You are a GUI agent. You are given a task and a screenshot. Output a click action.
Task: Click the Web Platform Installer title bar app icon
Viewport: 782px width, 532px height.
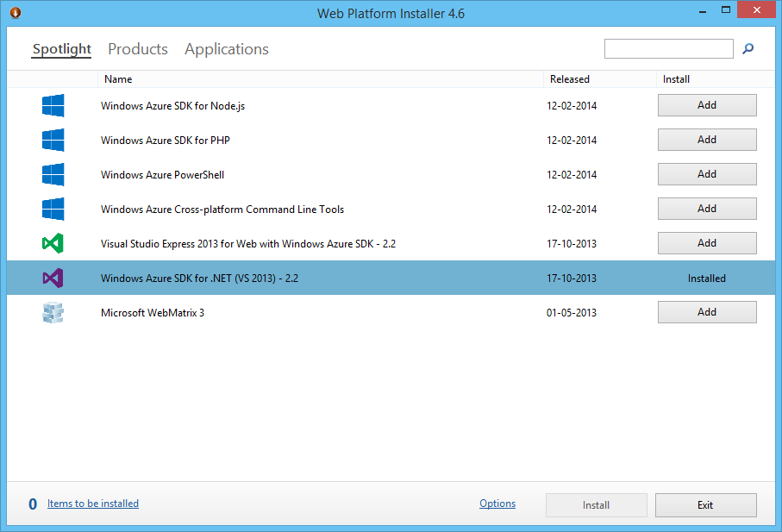coord(16,12)
